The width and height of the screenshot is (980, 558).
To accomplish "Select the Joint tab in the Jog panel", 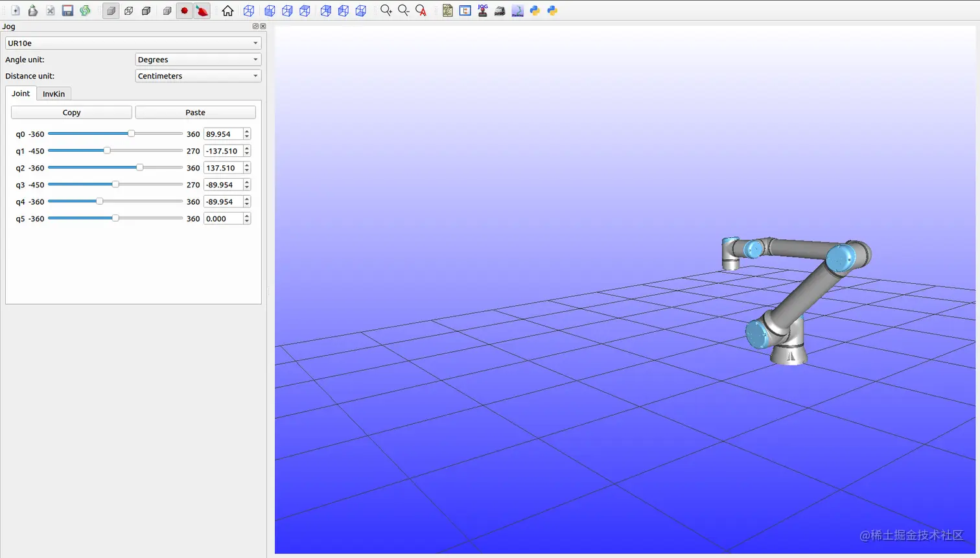I will pyautogui.click(x=21, y=93).
